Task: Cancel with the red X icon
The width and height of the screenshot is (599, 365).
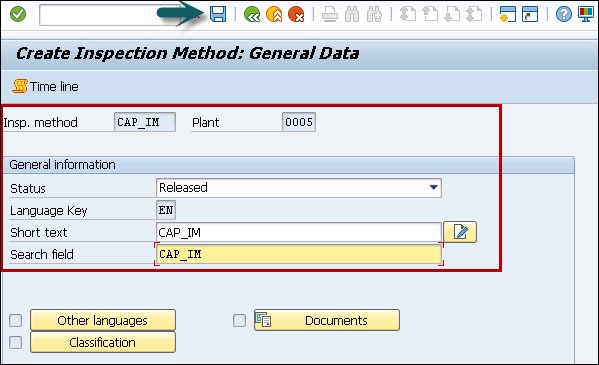Action: coord(296,15)
